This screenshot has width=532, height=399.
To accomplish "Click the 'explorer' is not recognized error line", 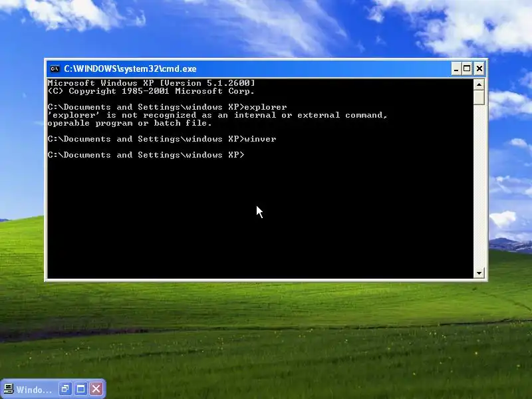I will click(217, 115).
